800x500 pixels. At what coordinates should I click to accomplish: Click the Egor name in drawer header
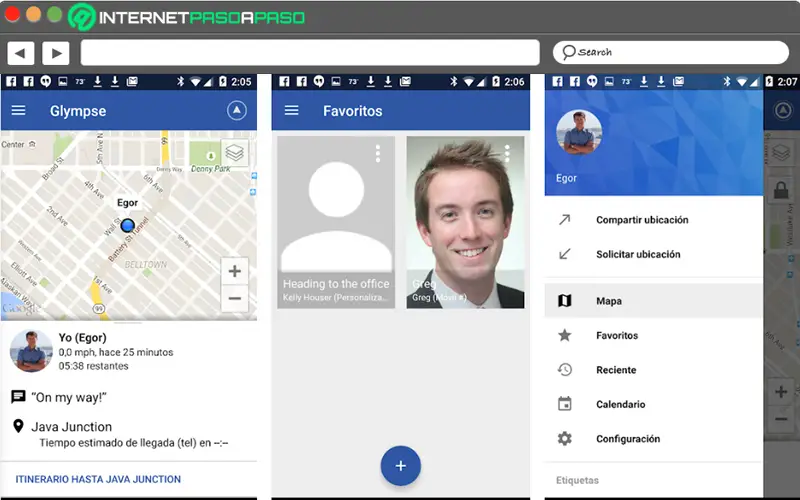click(566, 178)
